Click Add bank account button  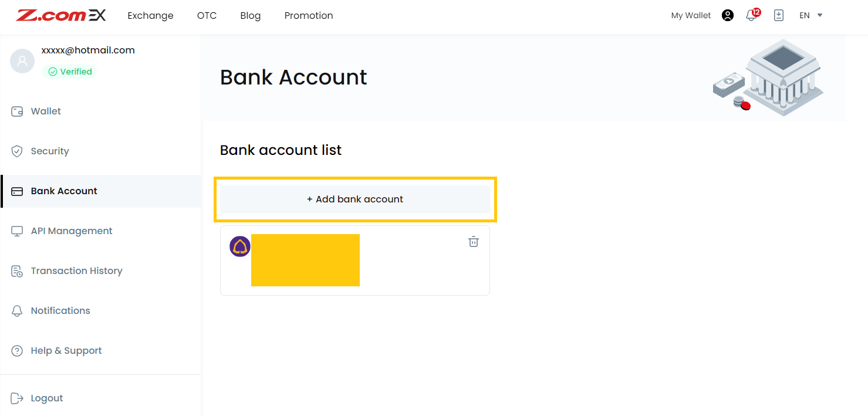coord(355,199)
